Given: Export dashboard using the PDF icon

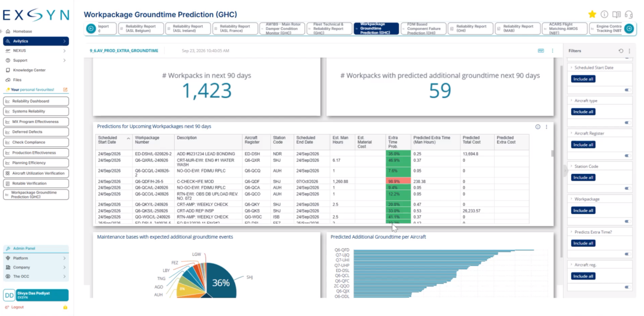Looking at the screenshot, I should click(x=541, y=51).
